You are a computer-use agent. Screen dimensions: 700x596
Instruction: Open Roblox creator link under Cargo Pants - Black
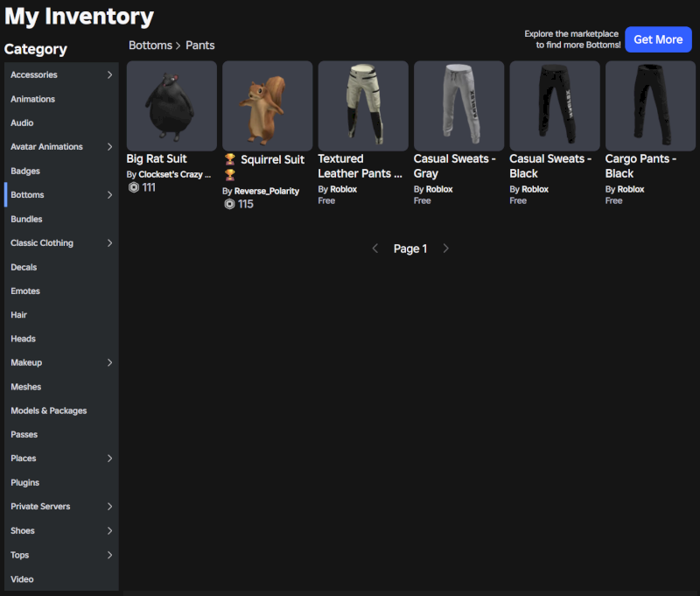(x=631, y=189)
